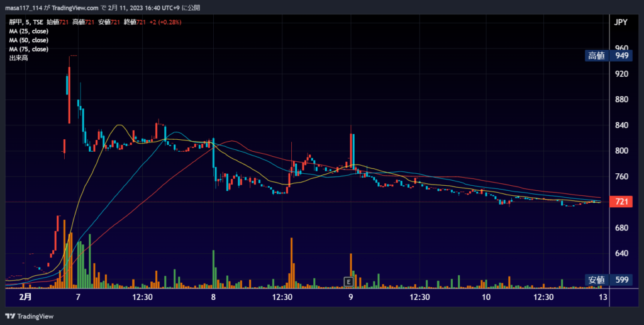Click the 13 date label on time axis
The height and width of the screenshot is (325, 644).
603,297
